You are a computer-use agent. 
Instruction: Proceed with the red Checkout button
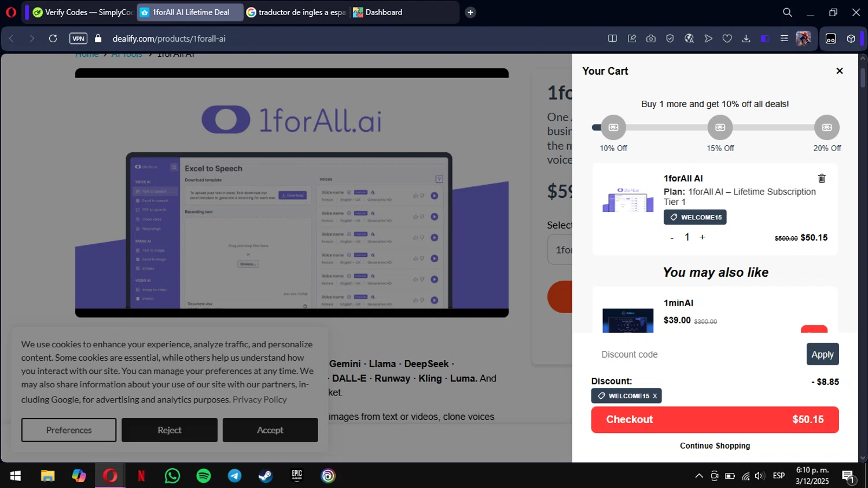pos(715,420)
